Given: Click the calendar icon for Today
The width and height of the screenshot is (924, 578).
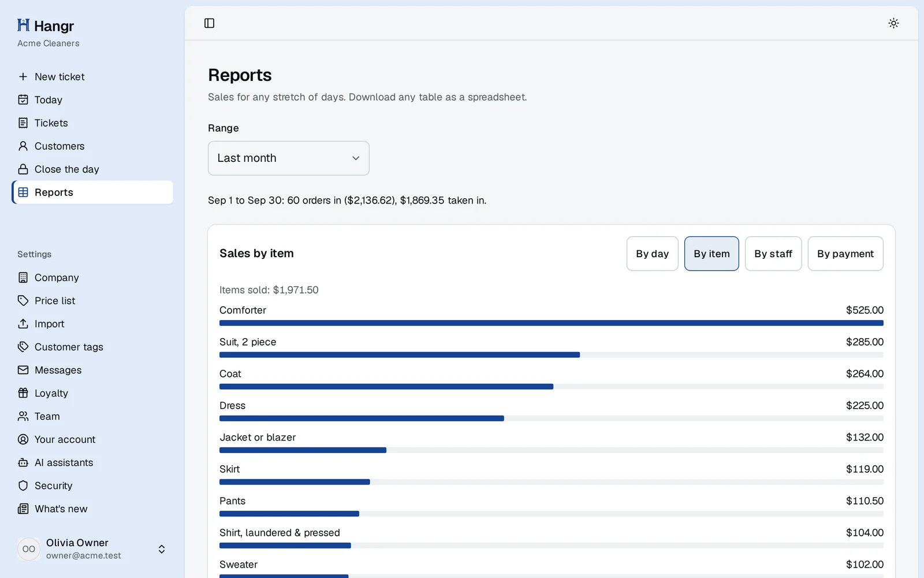Looking at the screenshot, I should 23,100.
